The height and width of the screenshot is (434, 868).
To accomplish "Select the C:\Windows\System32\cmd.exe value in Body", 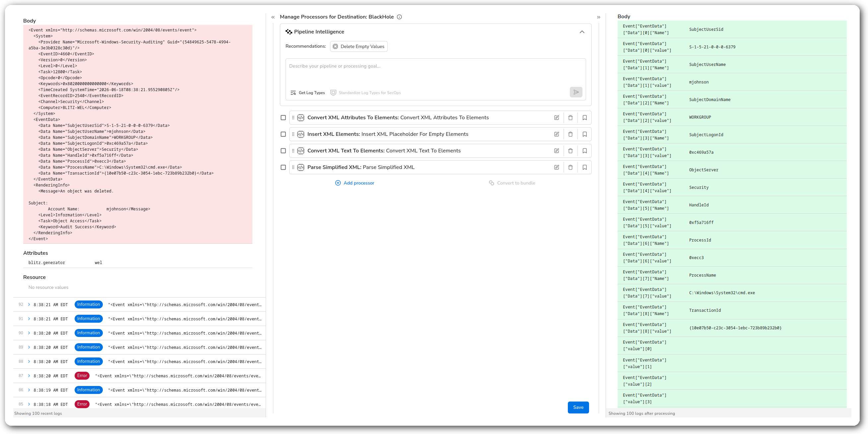I will 722,293.
